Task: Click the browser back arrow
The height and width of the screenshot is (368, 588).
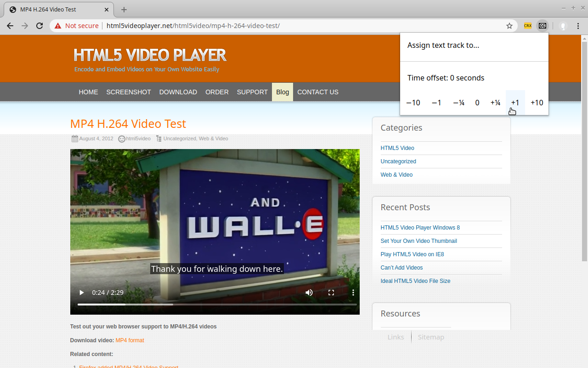Action: click(10, 26)
